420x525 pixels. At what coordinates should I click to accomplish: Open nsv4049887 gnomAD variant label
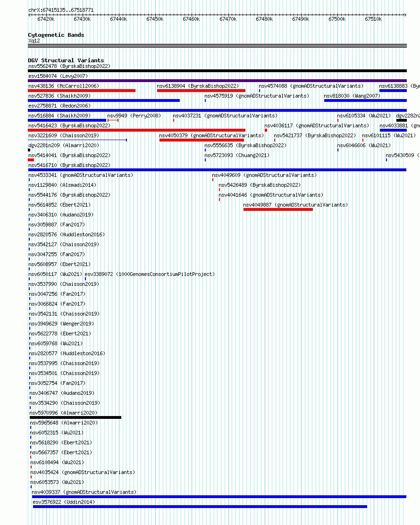(295, 205)
